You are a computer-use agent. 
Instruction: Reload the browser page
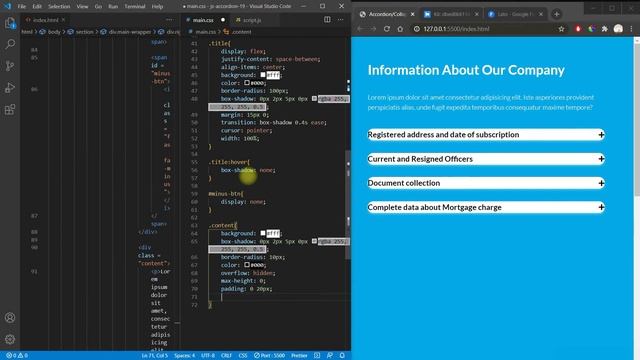387,29
